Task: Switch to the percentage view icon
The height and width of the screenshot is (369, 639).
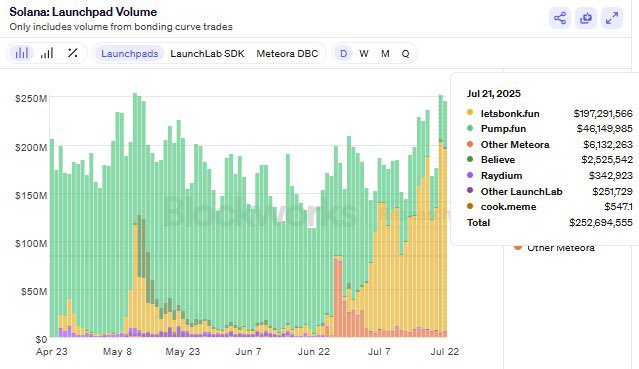Action: tap(73, 53)
